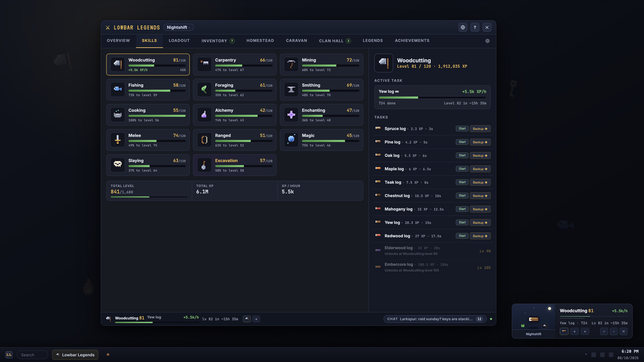Start the Maple log task
644x362 pixels.
click(x=462, y=169)
